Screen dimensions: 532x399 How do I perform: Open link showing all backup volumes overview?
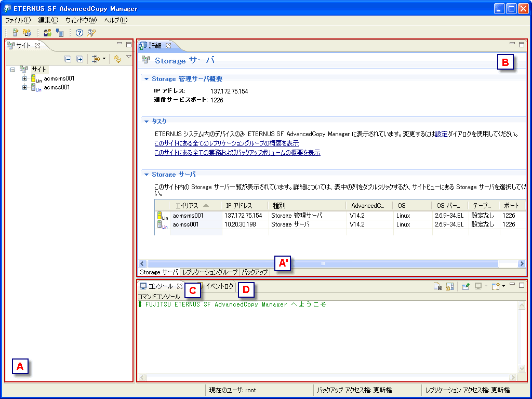coord(237,153)
